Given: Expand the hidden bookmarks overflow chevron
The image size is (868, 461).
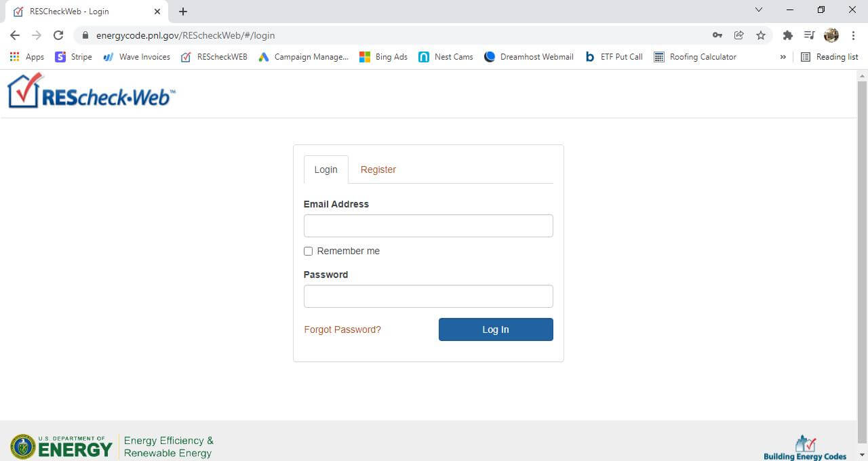Looking at the screenshot, I should (x=783, y=57).
